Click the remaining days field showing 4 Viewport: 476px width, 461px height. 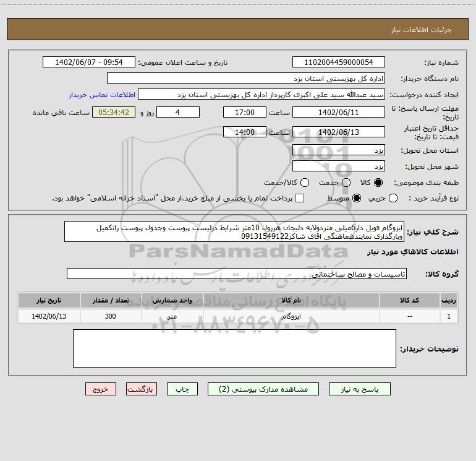coord(178,112)
